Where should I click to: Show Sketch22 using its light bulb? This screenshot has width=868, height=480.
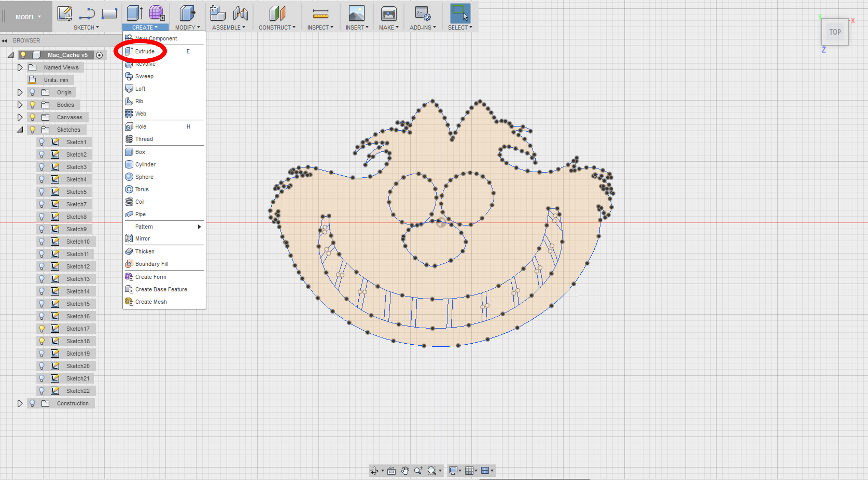click(41, 391)
